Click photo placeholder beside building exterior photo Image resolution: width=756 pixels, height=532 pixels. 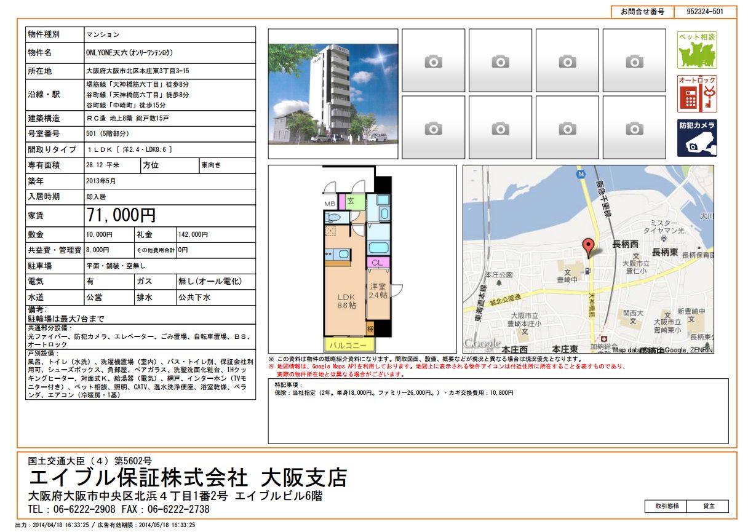[x=433, y=61]
